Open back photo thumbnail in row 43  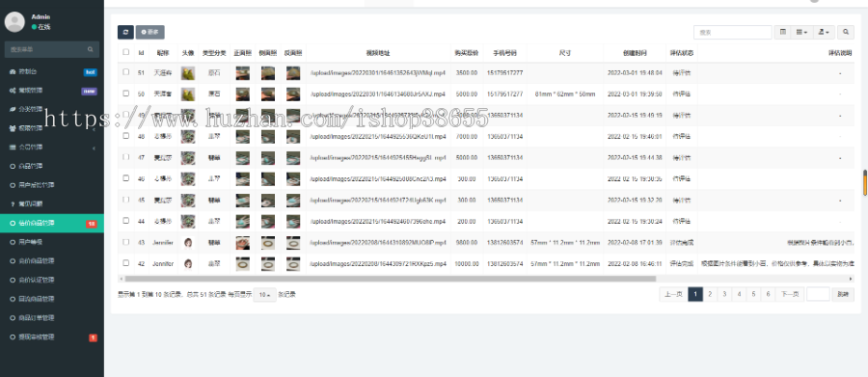pos(293,242)
